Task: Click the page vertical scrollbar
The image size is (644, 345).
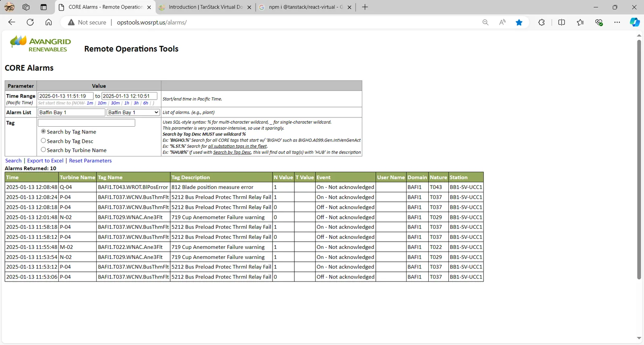Action: point(639,159)
